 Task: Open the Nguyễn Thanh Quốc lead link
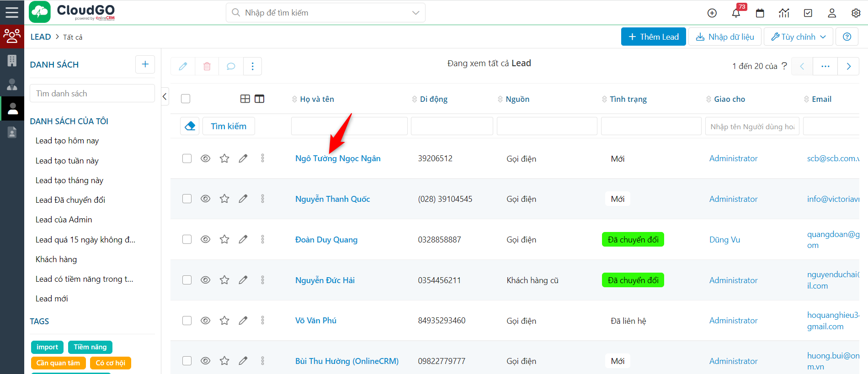tap(332, 199)
